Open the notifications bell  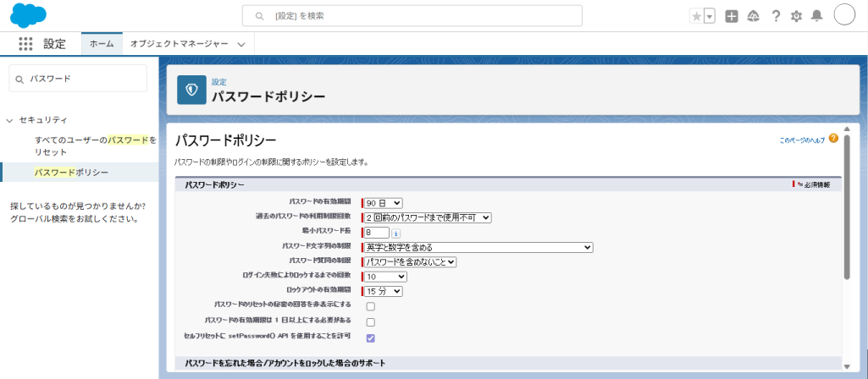816,16
